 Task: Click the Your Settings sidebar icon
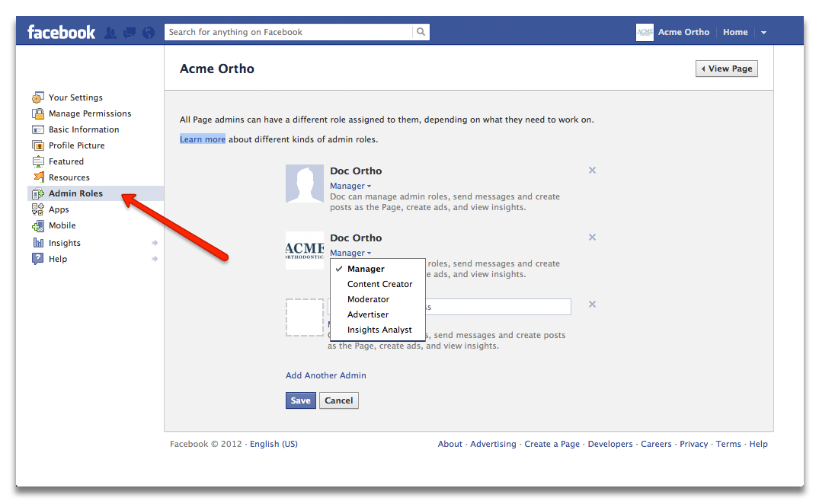[37, 97]
